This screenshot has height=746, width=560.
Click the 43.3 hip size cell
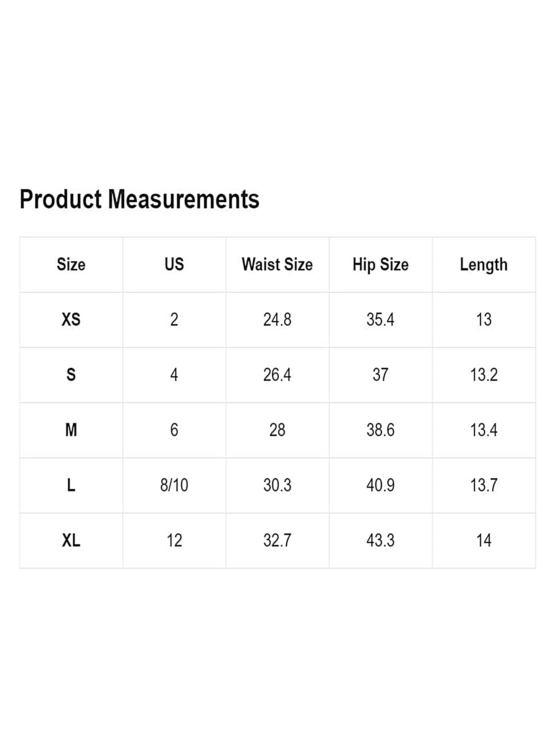[x=380, y=540]
